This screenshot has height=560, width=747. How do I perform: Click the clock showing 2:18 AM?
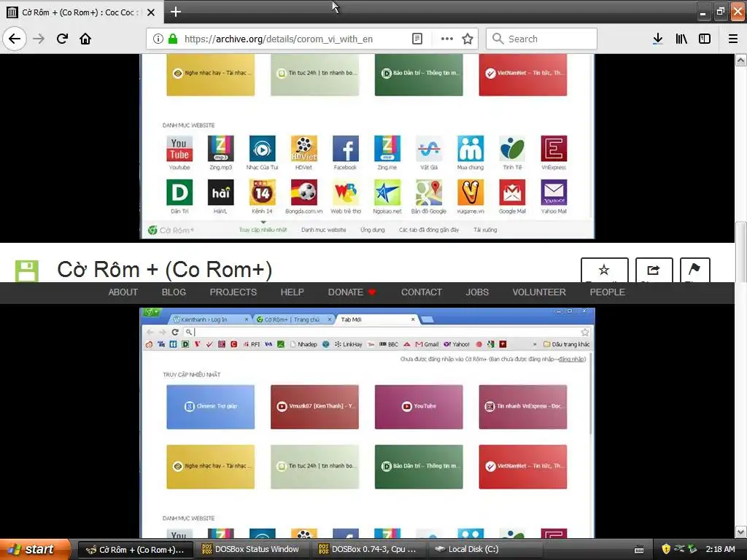720,549
